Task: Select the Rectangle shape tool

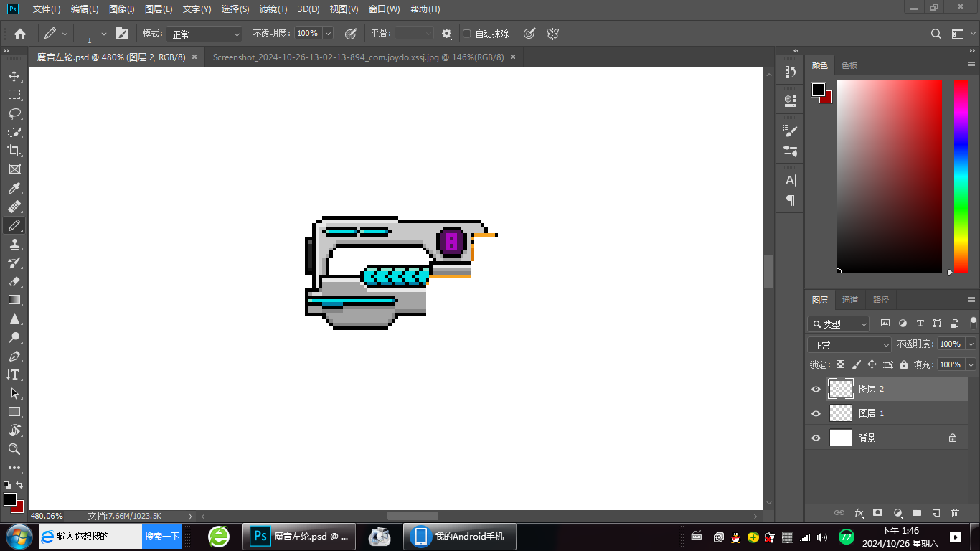Action: (14, 412)
